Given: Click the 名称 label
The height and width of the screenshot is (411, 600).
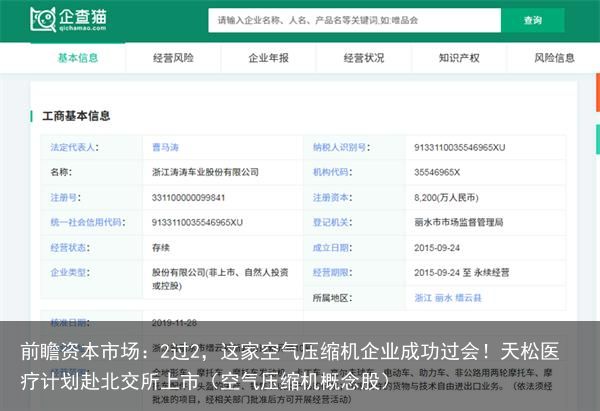Looking at the screenshot, I should coord(61,172).
